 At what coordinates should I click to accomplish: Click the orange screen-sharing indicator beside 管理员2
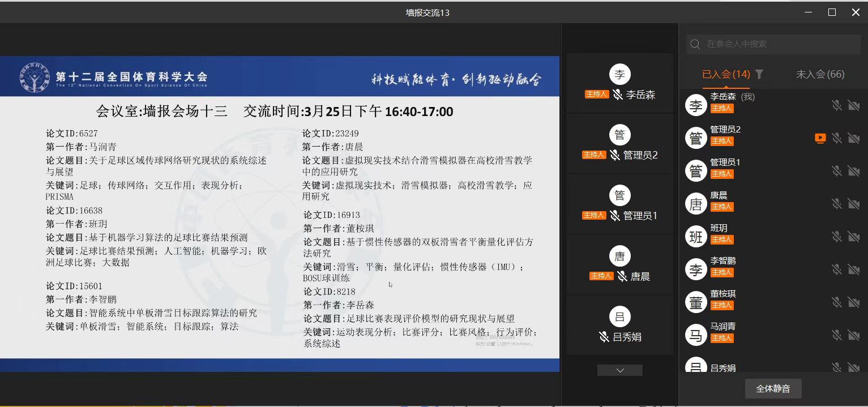click(x=820, y=138)
